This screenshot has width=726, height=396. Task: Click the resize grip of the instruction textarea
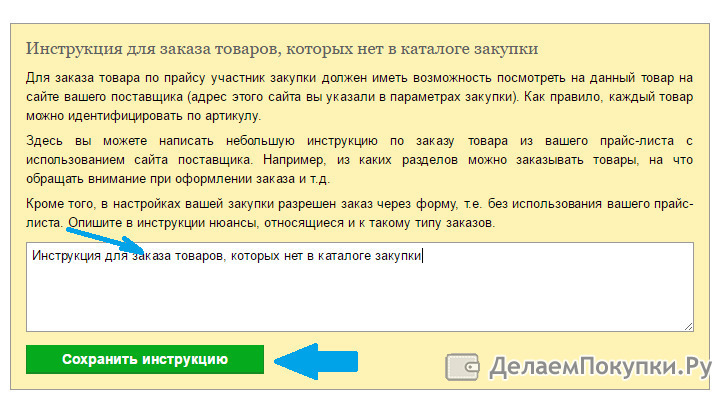click(x=688, y=327)
